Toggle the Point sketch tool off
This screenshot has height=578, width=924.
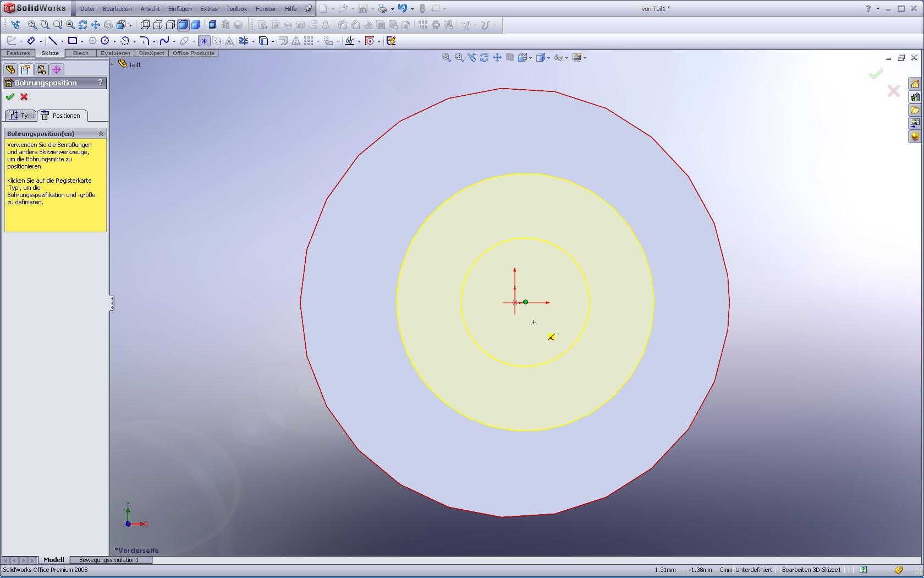click(x=204, y=41)
